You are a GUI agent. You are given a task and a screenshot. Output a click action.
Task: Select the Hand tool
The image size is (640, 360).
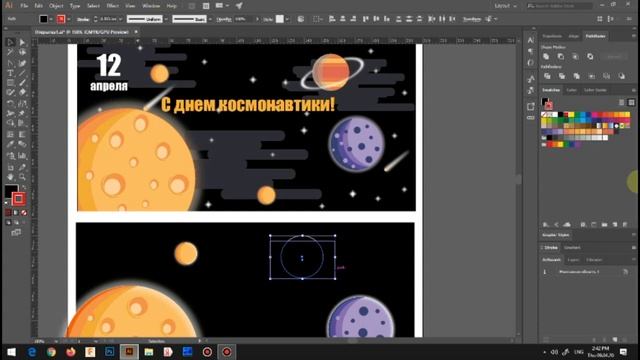coord(10,177)
